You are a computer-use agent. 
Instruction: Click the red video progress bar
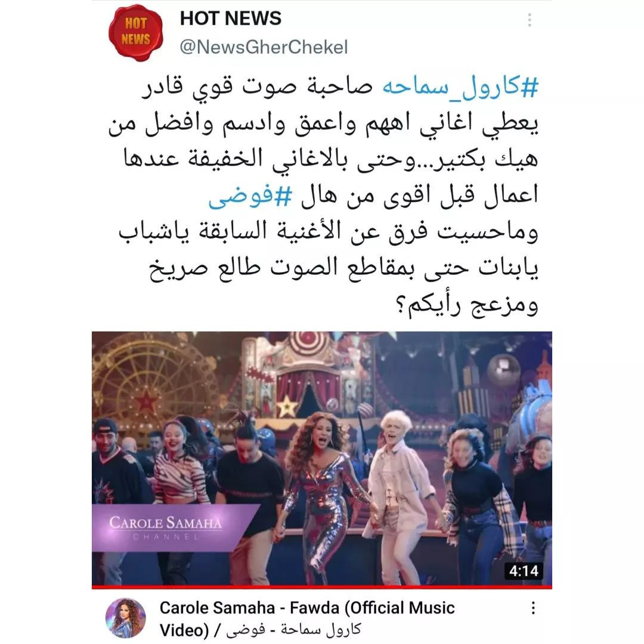click(322, 587)
